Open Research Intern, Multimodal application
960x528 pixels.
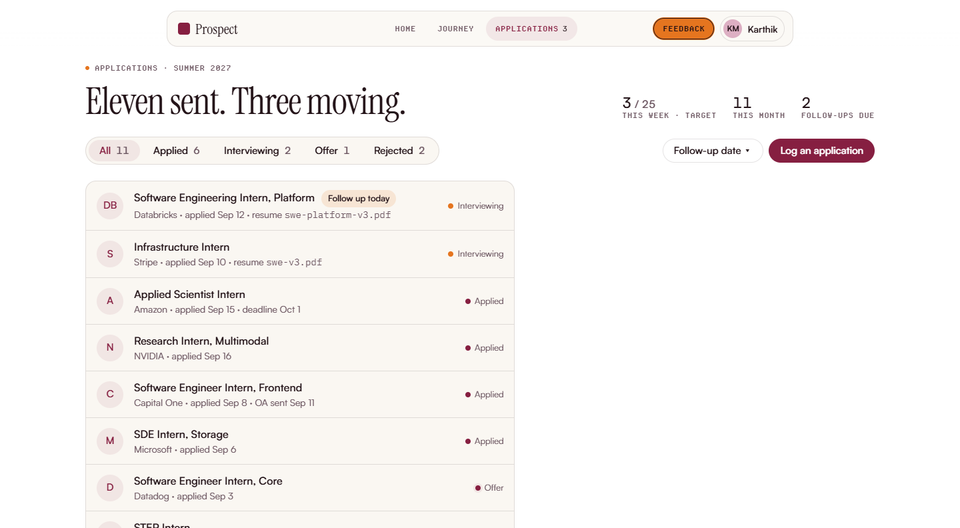(x=300, y=348)
